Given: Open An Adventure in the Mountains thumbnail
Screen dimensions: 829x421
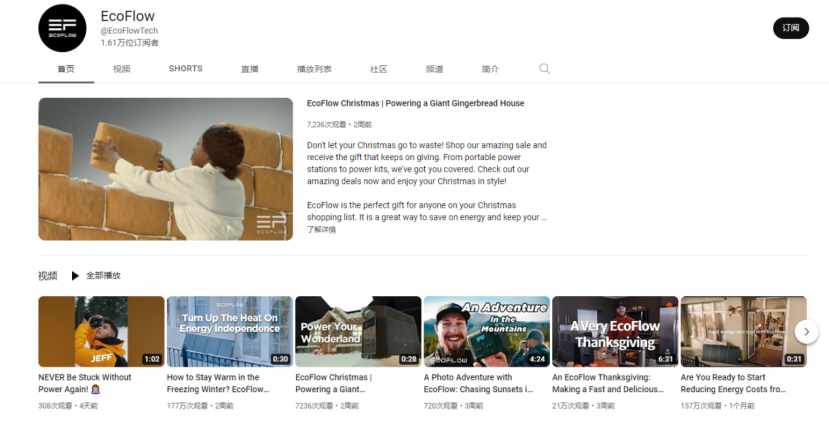Looking at the screenshot, I should (487, 332).
